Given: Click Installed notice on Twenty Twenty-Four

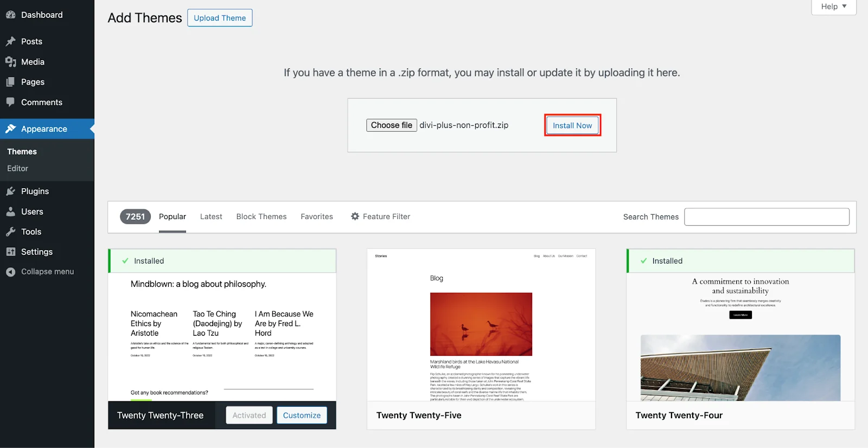Looking at the screenshot, I should tap(741, 261).
